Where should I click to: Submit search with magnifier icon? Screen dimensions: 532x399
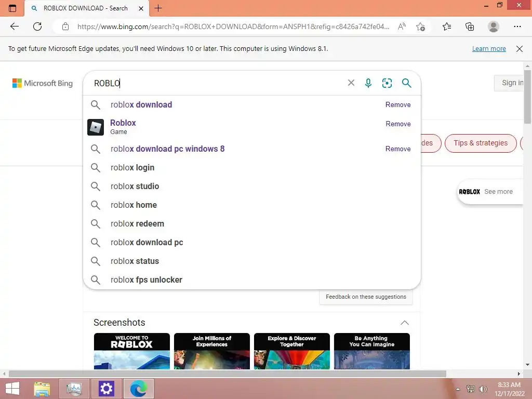[x=406, y=83]
